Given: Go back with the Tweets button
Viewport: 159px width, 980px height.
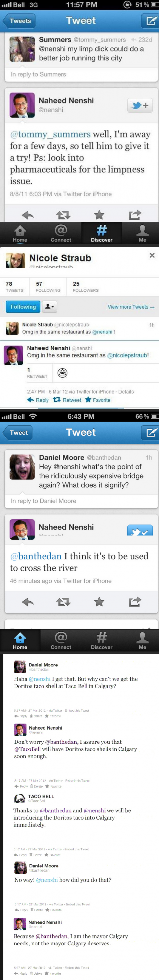Looking at the screenshot, I should (19, 21).
